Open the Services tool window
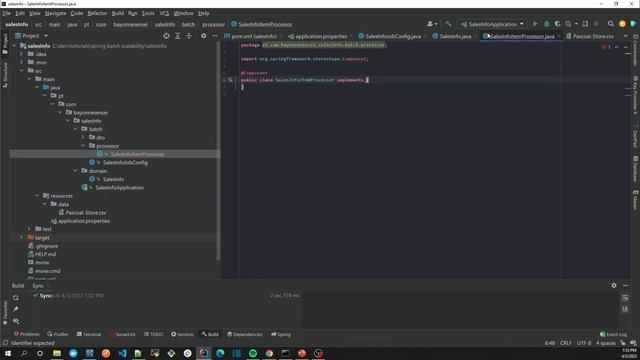The image size is (640, 360). pos(182,334)
